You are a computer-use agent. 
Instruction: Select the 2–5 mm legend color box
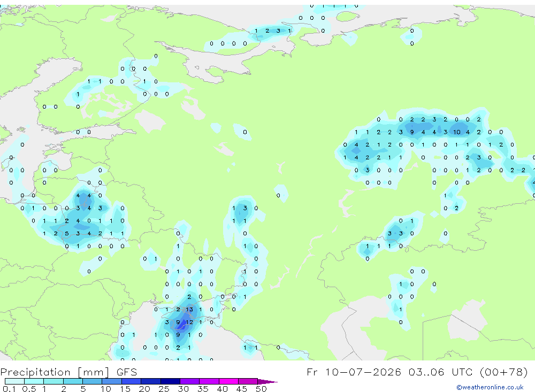[73, 381]
